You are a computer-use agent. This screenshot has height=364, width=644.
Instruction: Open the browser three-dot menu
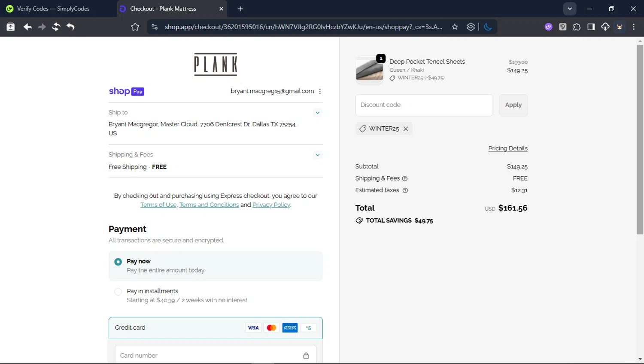point(634,27)
